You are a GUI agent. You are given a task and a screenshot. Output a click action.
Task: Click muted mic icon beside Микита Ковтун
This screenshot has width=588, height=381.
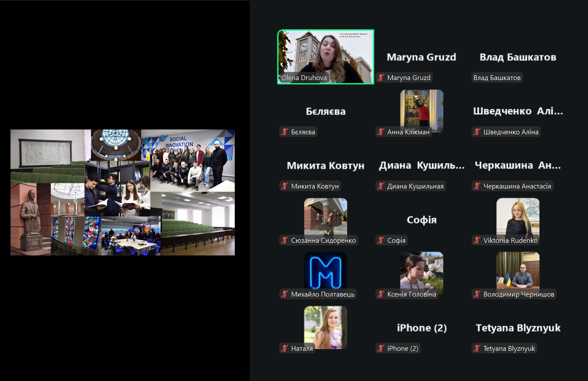[x=285, y=186]
